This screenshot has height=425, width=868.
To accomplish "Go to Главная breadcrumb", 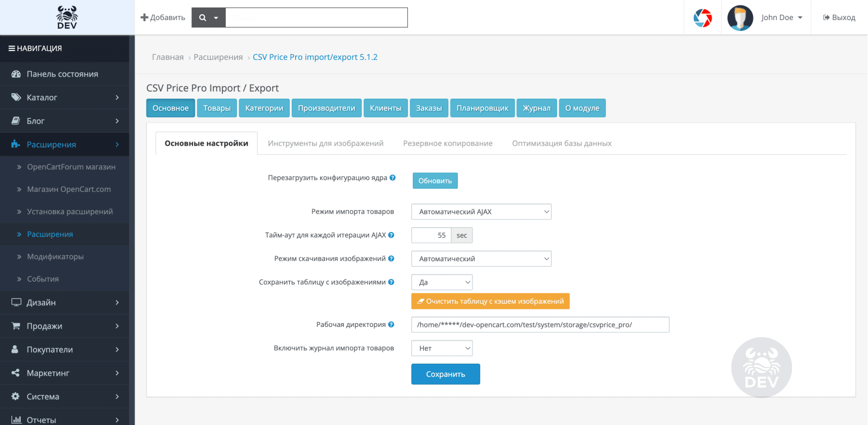I will pos(168,57).
